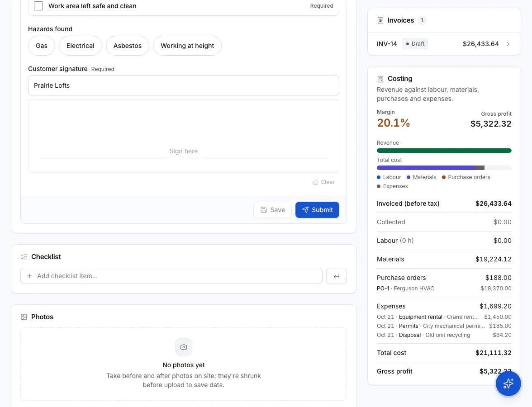
Task: Click the AI assistant sparkle button
Action: (508, 383)
